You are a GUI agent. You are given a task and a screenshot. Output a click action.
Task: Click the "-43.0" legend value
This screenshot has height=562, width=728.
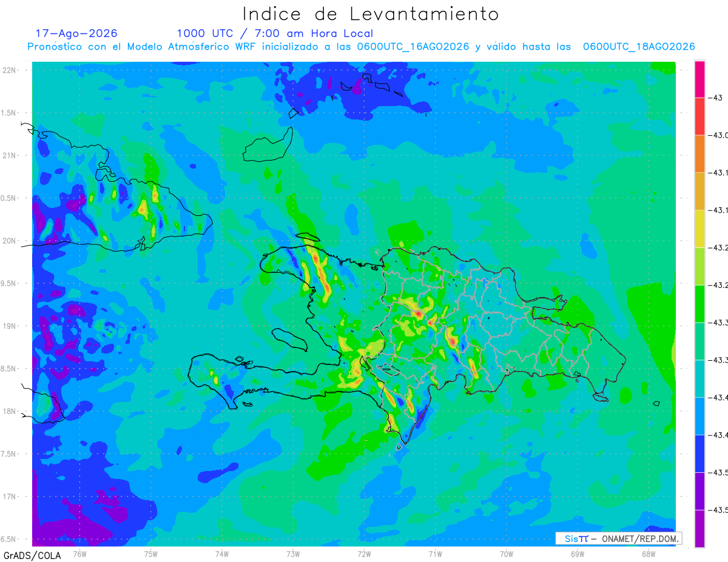718,135
